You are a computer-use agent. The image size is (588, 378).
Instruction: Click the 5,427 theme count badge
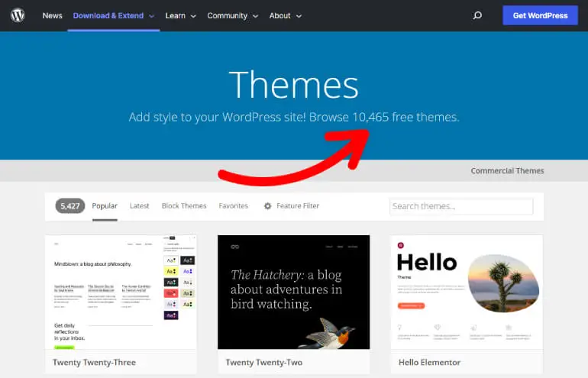tap(70, 206)
